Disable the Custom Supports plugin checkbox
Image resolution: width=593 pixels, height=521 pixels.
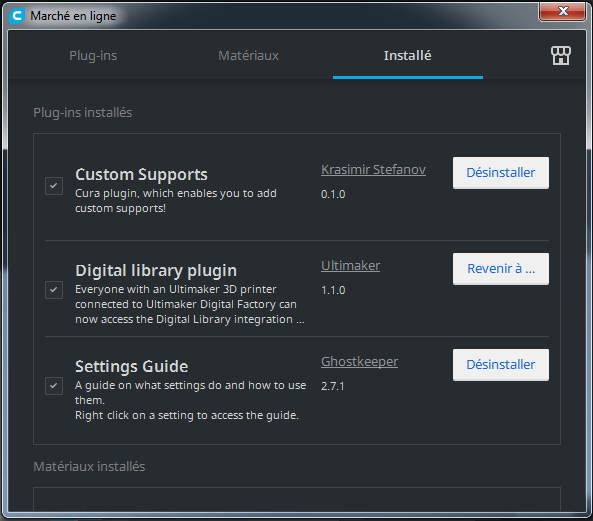point(54,186)
